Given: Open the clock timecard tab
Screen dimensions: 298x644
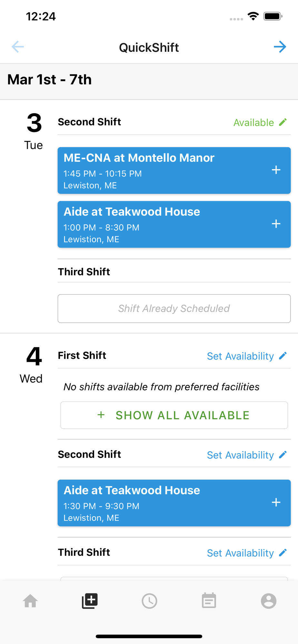Looking at the screenshot, I should click(149, 601).
